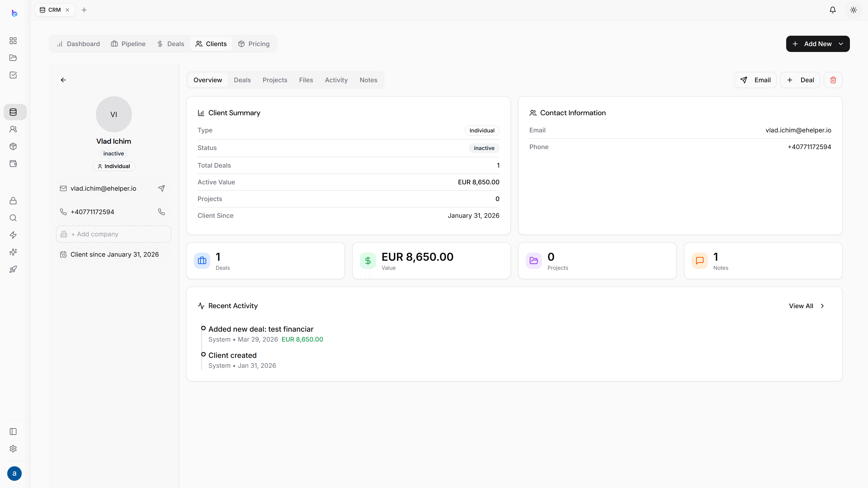This screenshot has height=488, width=868.
Task: Expand the Add New dropdown
Action: pyautogui.click(x=818, y=44)
